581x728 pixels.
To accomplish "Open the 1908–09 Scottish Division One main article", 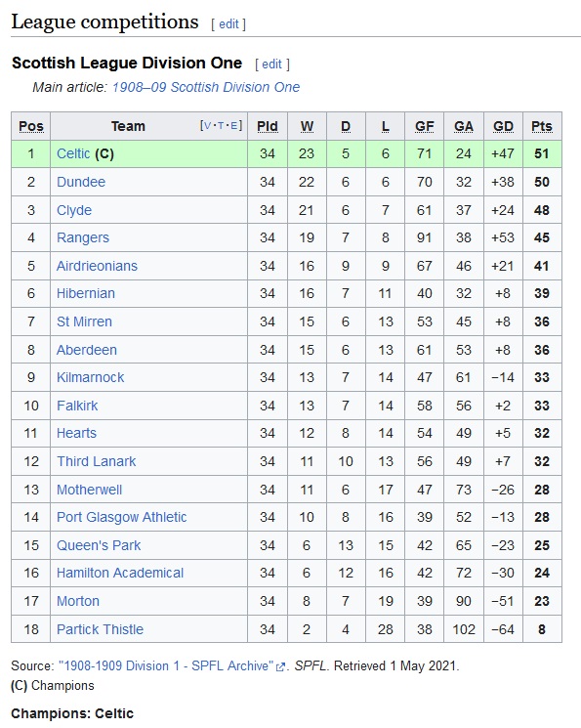I will tap(206, 87).
